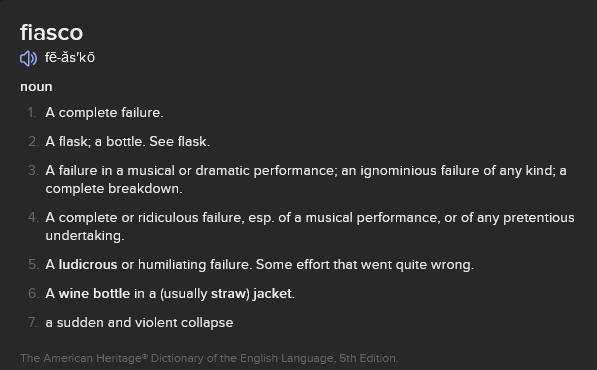Click the list number 1 marker
Image resolution: width=597 pixels, height=370 pixels.
[32, 113]
